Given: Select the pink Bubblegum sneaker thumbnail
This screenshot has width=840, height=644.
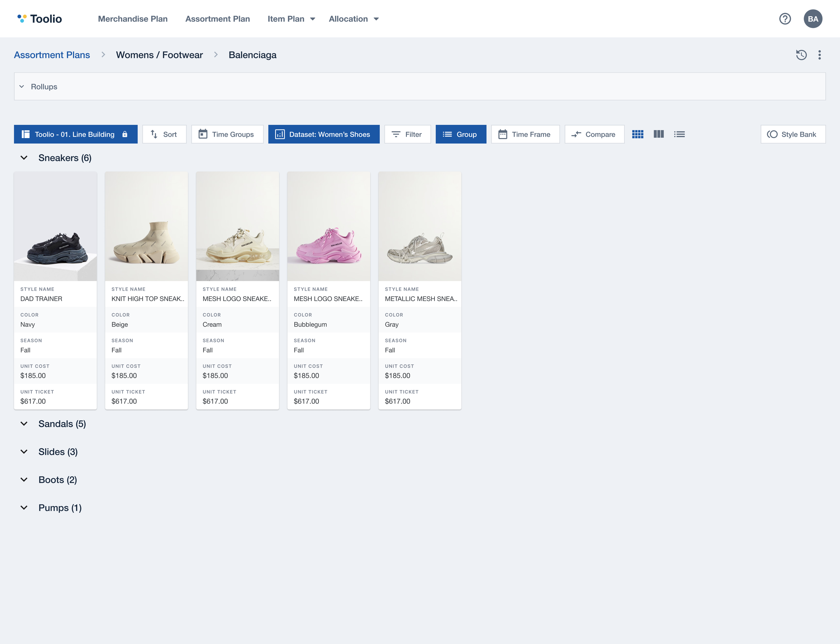Looking at the screenshot, I should (329, 226).
